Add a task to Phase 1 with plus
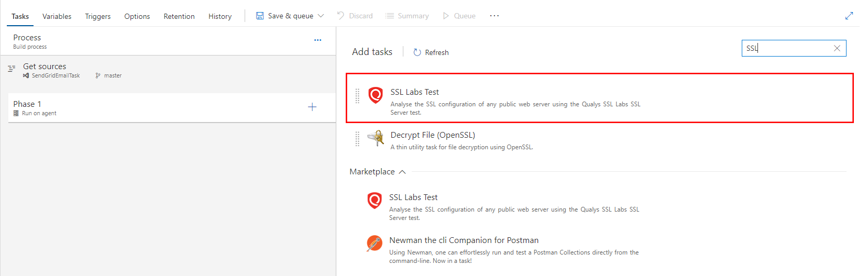868x276 pixels. 312,107
